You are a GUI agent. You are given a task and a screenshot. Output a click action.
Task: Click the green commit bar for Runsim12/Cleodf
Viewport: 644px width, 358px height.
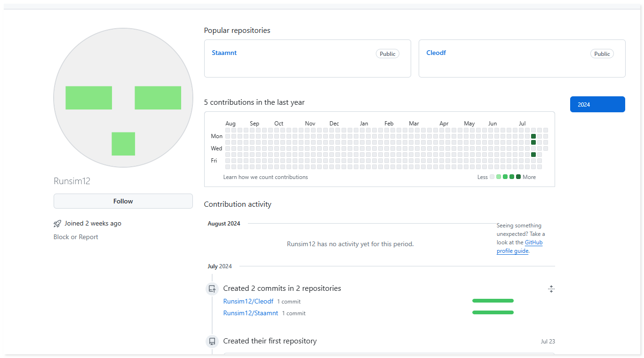(x=493, y=301)
